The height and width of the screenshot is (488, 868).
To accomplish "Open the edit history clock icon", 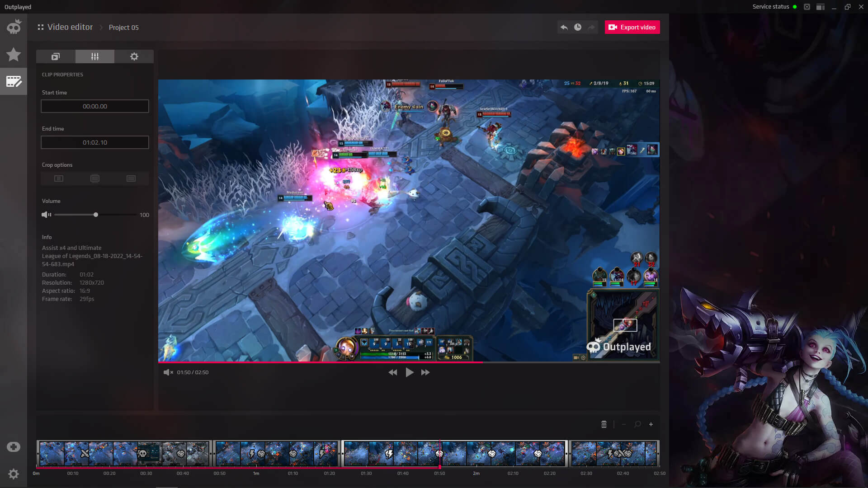I will click(x=577, y=27).
